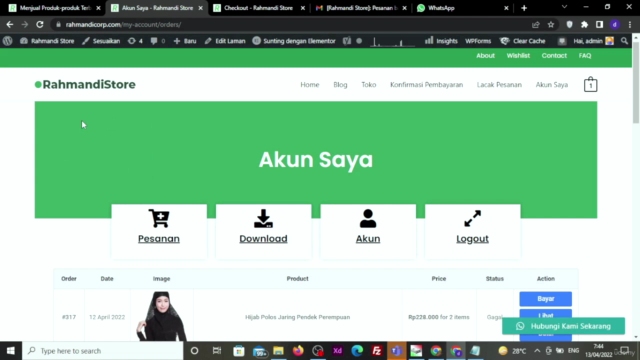Click the Windows search box

[102, 351]
